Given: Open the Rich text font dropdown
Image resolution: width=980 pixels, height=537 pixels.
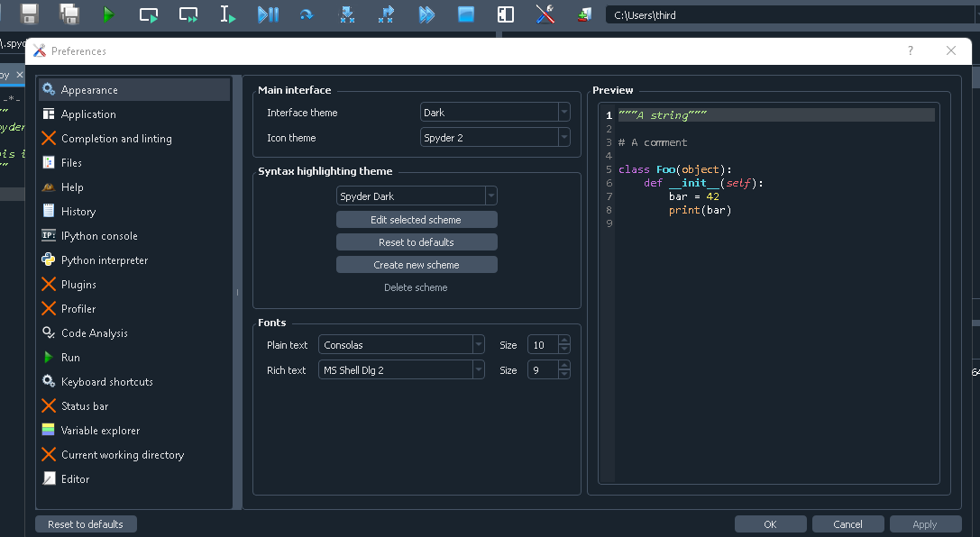Looking at the screenshot, I should 401,370.
